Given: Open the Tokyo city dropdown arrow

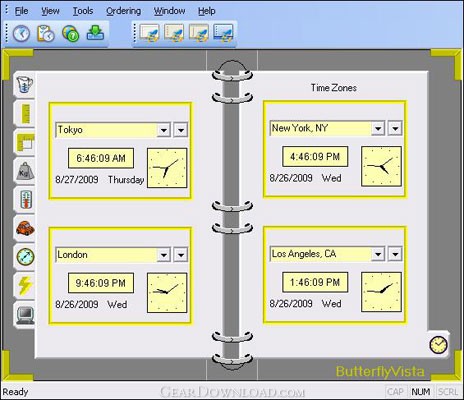Looking at the screenshot, I should (x=164, y=130).
